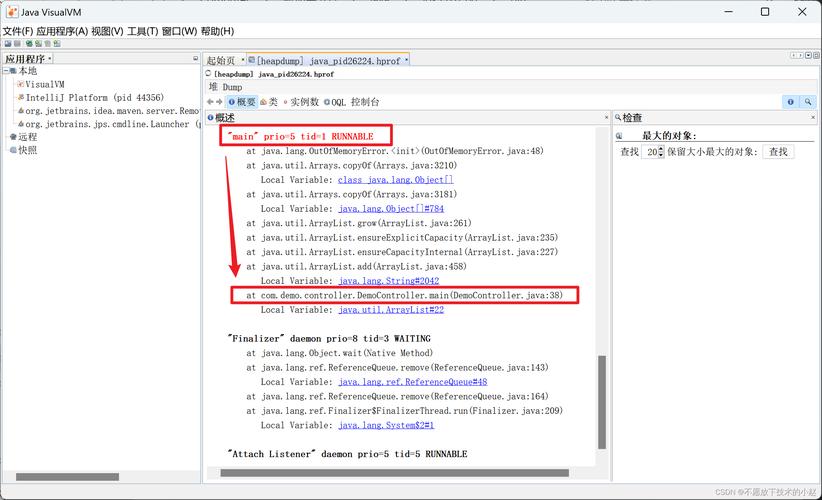Select IntelliJ Platform (pid 44356) node
Image resolution: width=822 pixels, height=500 pixels.
pyautogui.click(x=91, y=97)
